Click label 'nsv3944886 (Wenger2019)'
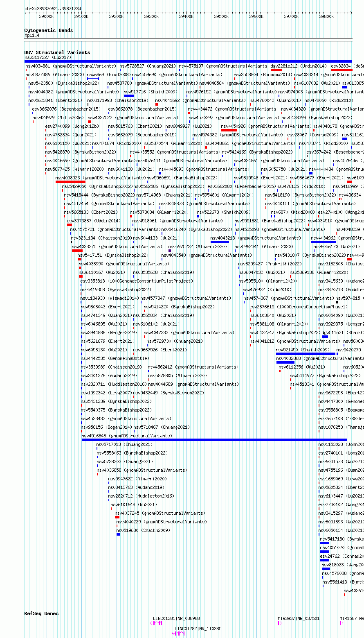The width and height of the screenshot is (364, 638). (109, 333)
